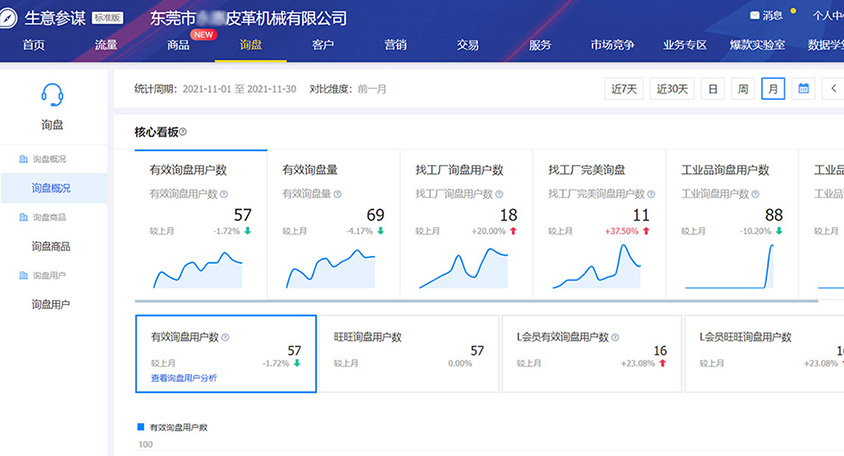Click the company name 皮革机械有限公司
The height and width of the screenshot is (456, 844).
point(287,18)
